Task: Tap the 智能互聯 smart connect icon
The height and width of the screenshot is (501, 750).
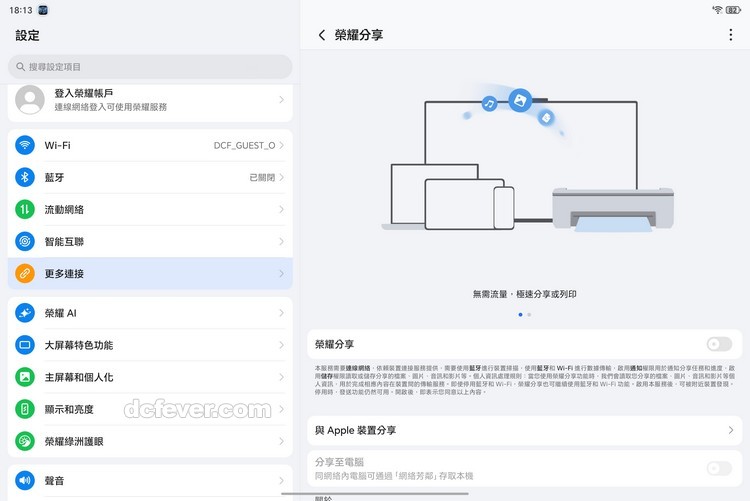Action: click(25, 241)
